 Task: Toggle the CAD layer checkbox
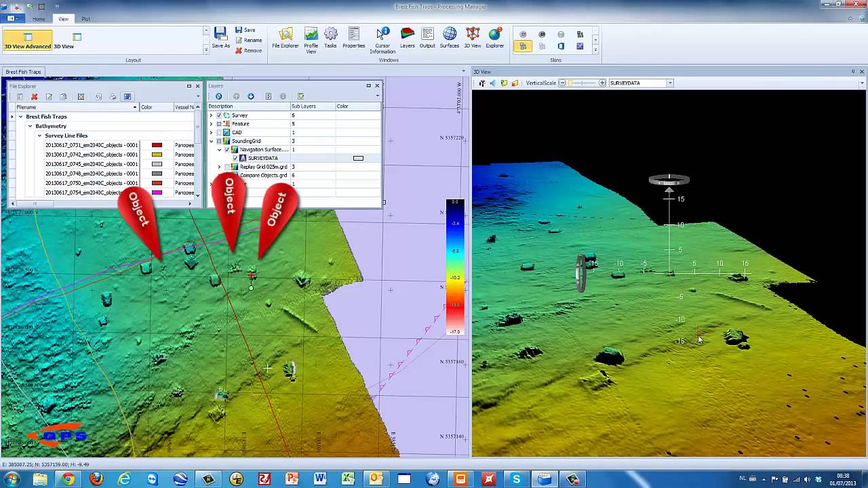click(x=218, y=132)
